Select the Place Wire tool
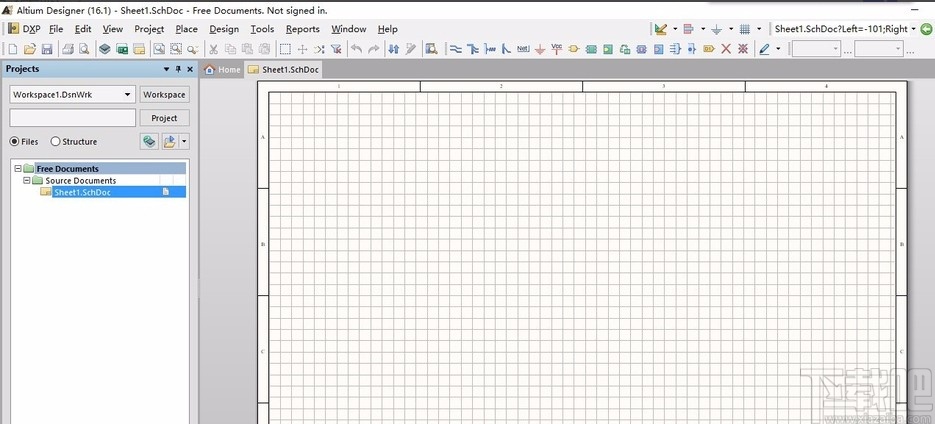The image size is (935, 424). tap(456, 49)
